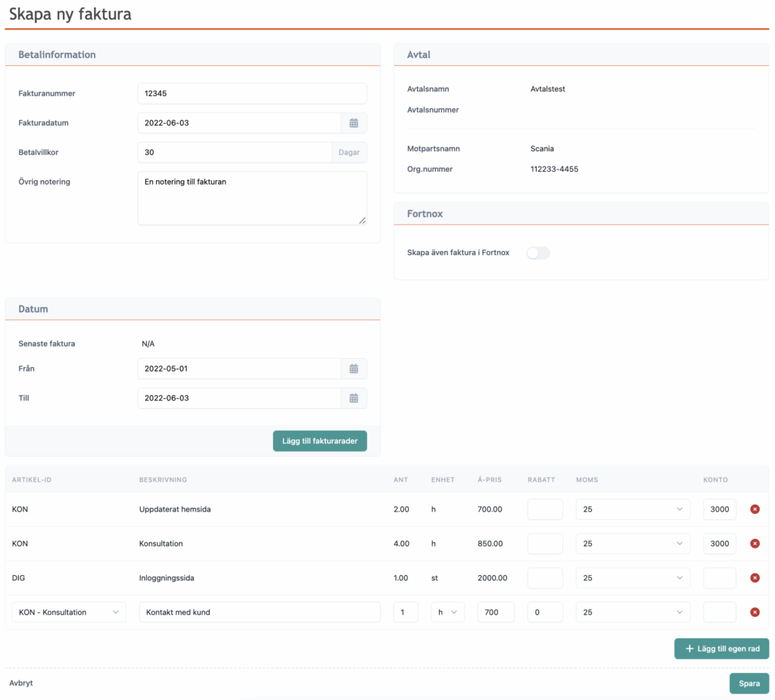Open Moms dropdown for Inloggningssida row

click(x=633, y=578)
